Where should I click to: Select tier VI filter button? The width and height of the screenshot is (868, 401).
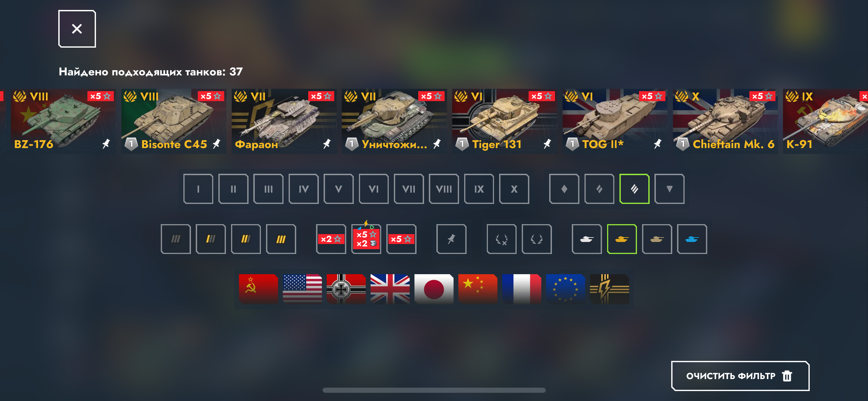pyautogui.click(x=374, y=189)
